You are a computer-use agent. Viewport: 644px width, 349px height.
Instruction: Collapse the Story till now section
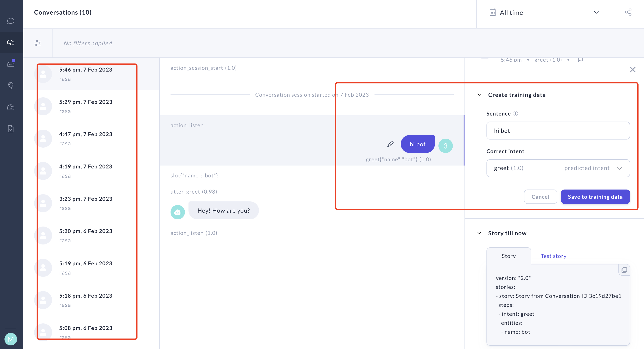coord(479,233)
